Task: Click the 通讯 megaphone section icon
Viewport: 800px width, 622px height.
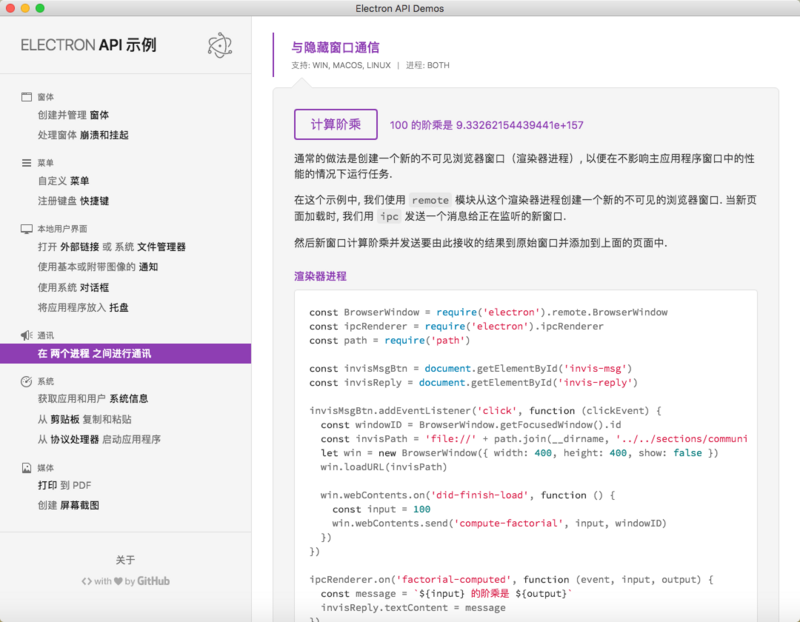Action: point(27,335)
